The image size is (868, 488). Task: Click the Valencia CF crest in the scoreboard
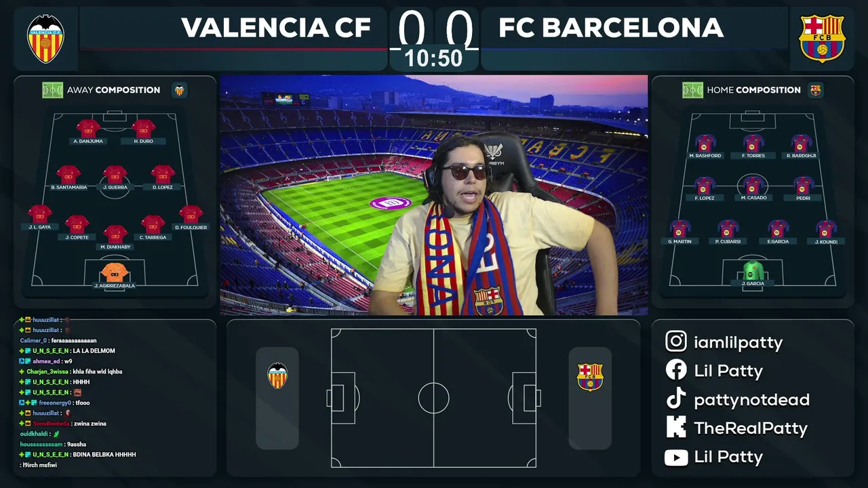pyautogui.click(x=45, y=39)
